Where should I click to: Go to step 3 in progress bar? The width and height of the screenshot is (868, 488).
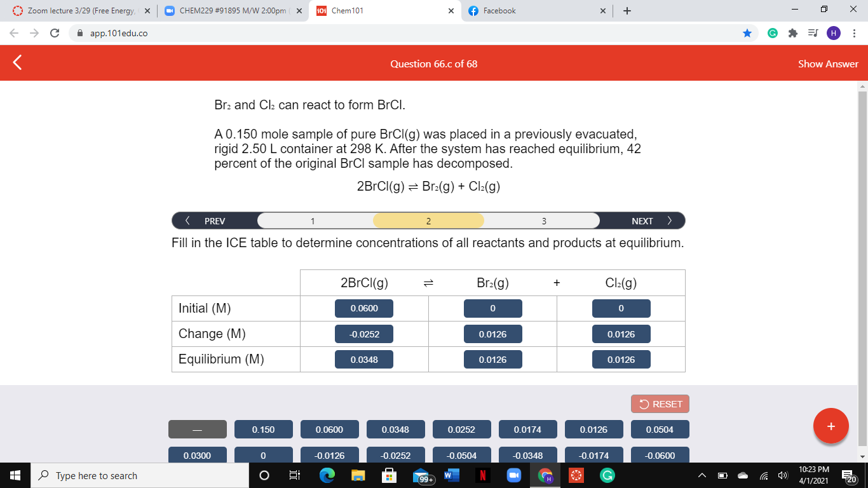point(544,220)
